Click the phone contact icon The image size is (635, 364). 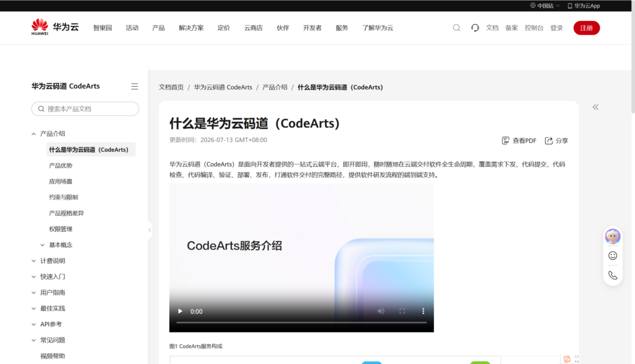click(613, 275)
